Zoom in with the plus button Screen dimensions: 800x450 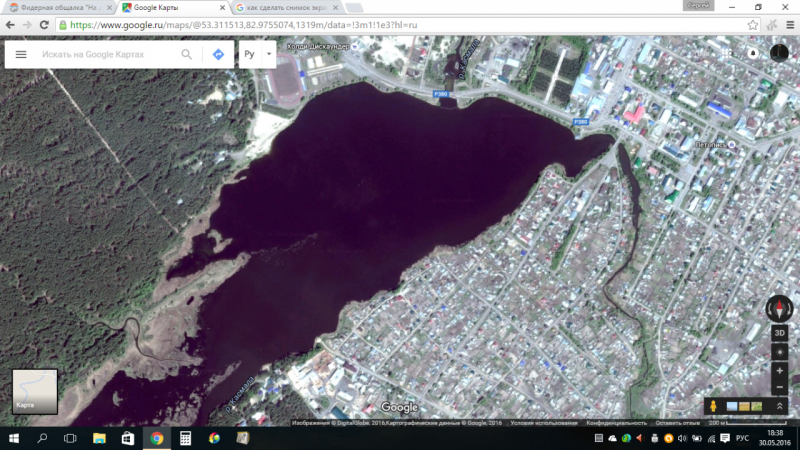779,371
